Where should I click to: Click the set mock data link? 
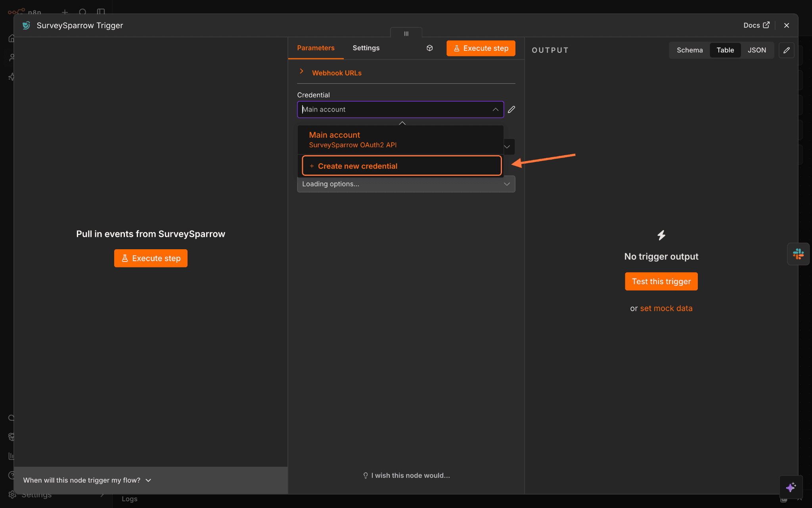point(666,308)
